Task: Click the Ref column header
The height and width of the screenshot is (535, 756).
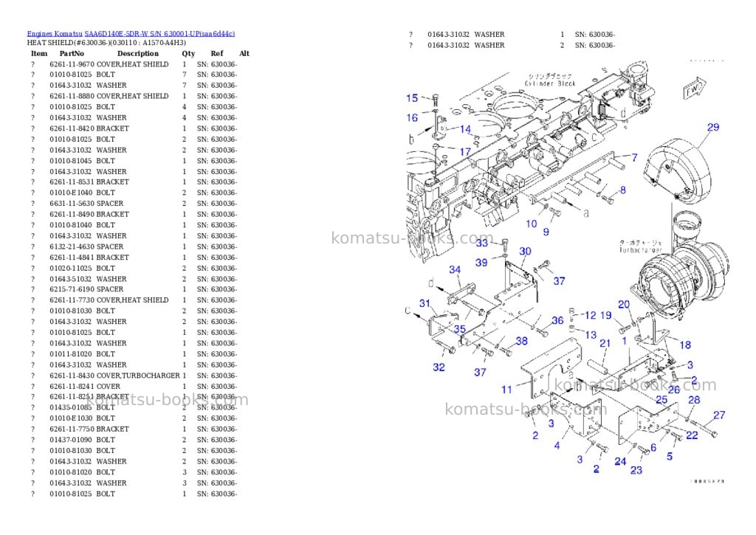Action: 217,53
